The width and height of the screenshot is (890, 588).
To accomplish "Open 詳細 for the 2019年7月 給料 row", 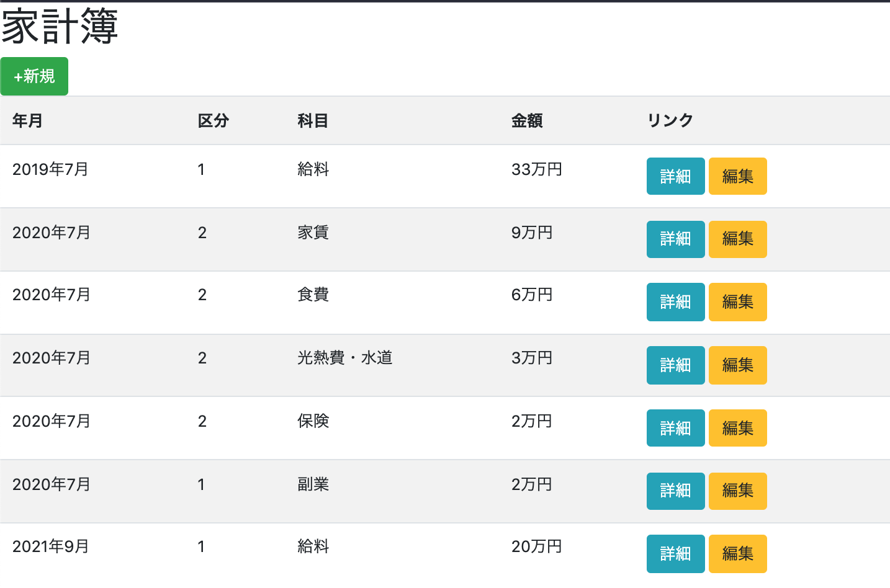I will point(675,176).
